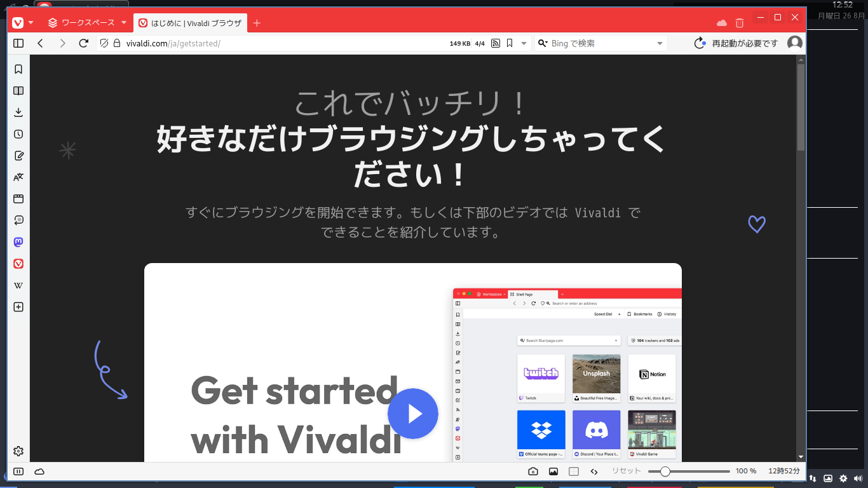
Task: Adjust the page zoom slider
Action: [689, 471]
